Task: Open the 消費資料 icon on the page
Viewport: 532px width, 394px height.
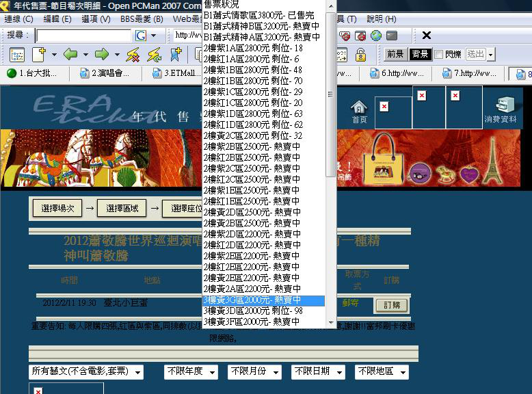Action: [501, 109]
